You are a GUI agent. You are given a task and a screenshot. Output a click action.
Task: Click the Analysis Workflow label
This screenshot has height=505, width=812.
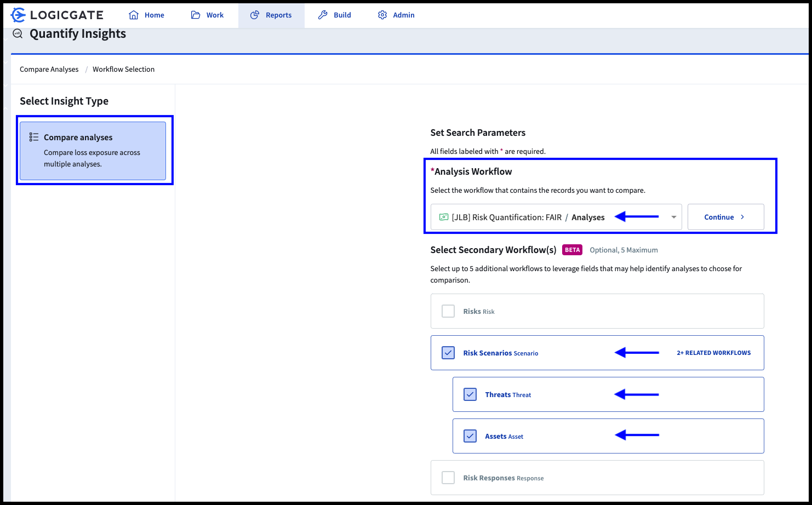(471, 171)
